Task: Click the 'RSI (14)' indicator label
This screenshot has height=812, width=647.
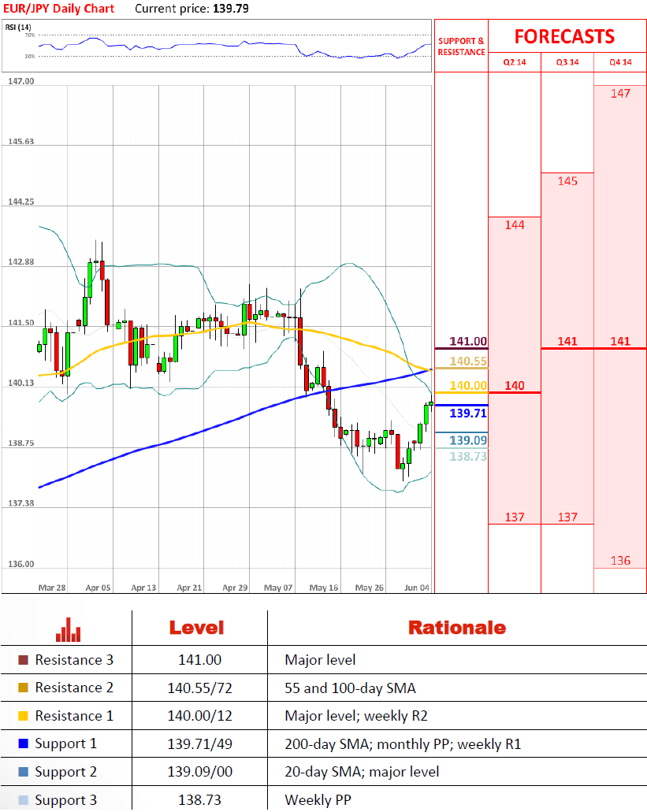Action: click(18, 27)
